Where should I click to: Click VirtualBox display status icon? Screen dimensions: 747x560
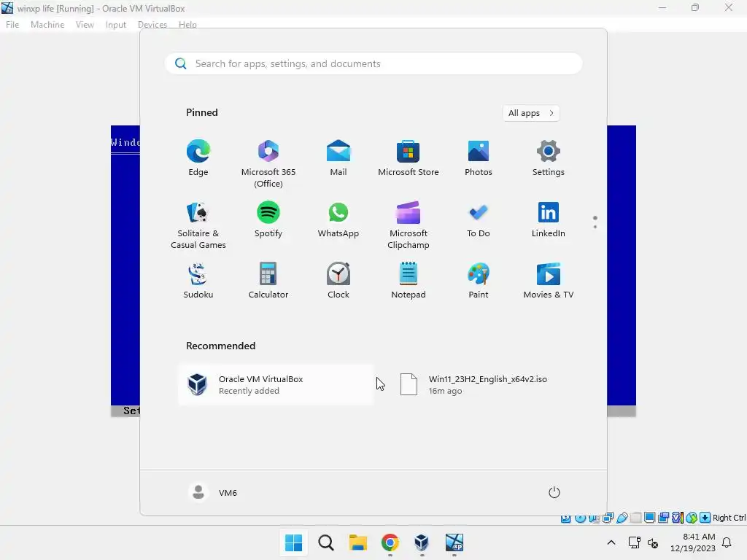coord(649,518)
